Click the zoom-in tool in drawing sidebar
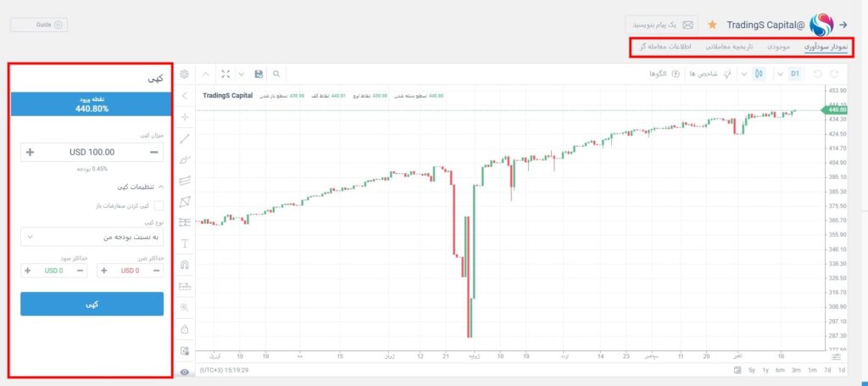The image size is (868, 386). [186, 307]
